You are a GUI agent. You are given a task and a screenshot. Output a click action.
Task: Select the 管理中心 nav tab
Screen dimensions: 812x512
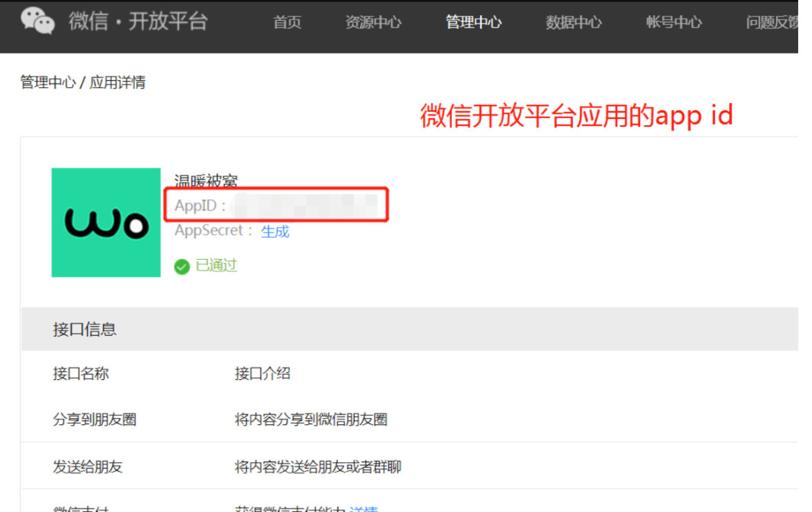[x=473, y=22]
